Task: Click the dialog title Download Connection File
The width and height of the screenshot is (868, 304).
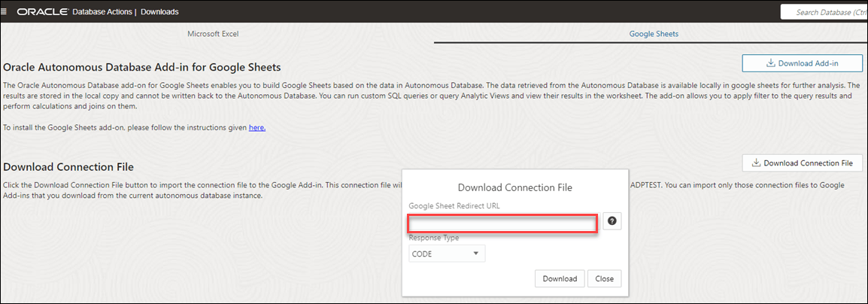Action: (x=515, y=187)
